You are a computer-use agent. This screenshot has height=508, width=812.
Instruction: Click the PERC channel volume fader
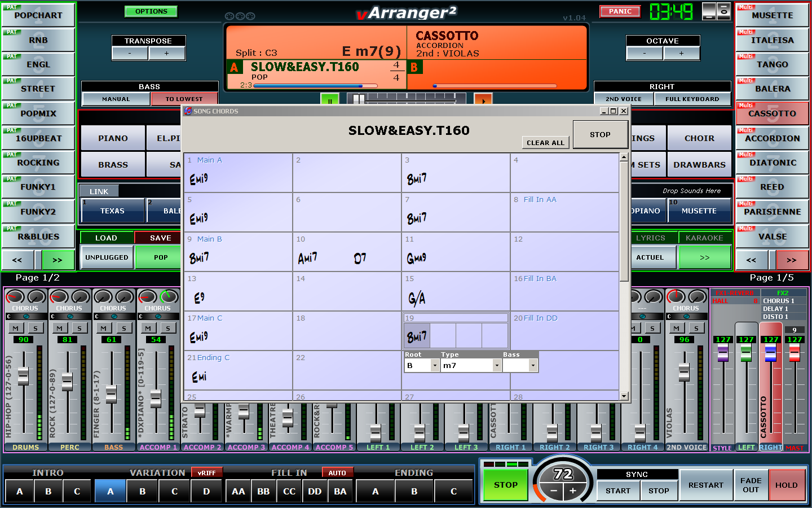[x=67, y=382]
